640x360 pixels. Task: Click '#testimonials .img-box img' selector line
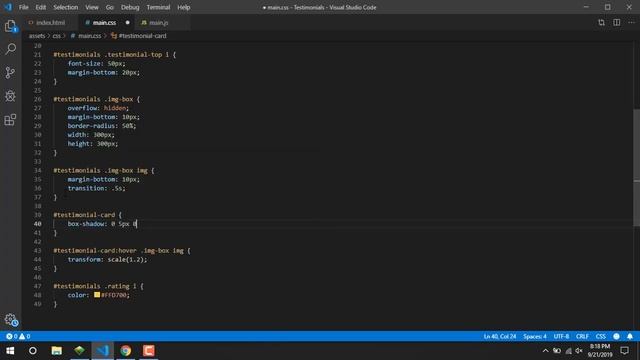click(x=104, y=170)
